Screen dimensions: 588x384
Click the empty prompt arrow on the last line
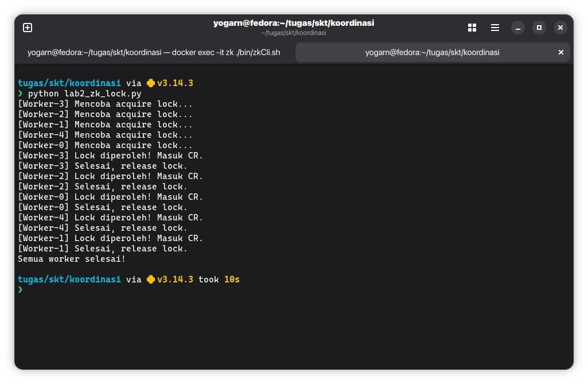[20, 290]
